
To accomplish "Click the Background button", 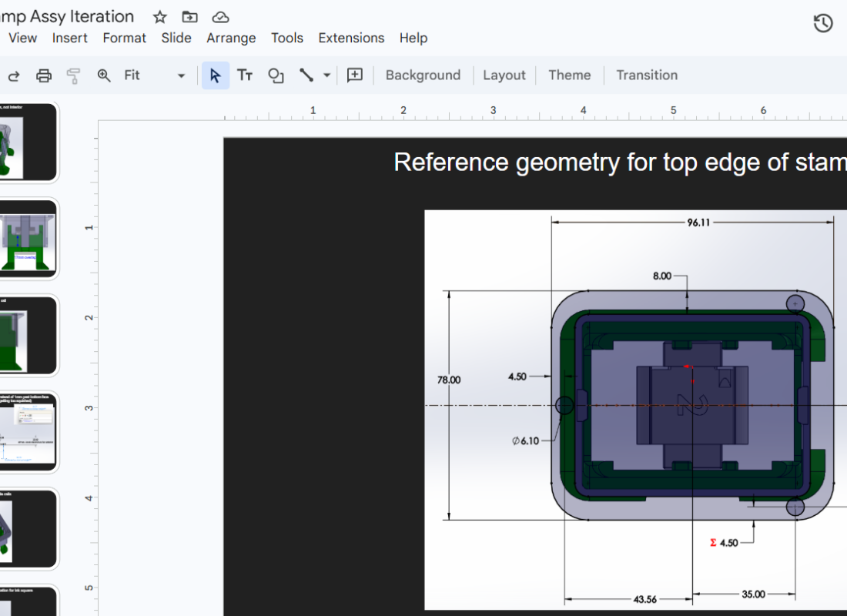I will (x=423, y=75).
